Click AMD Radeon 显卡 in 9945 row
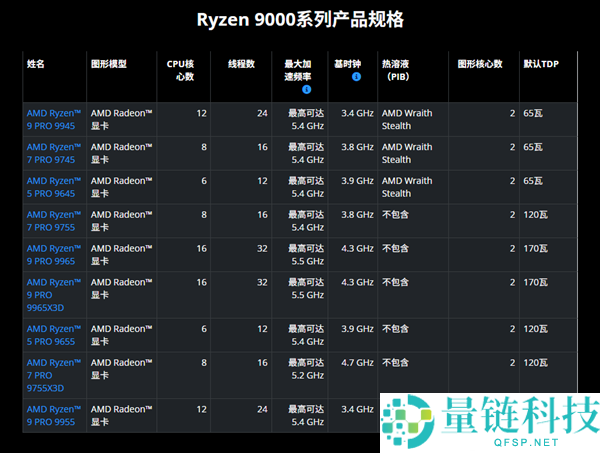 (x=121, y=119)
